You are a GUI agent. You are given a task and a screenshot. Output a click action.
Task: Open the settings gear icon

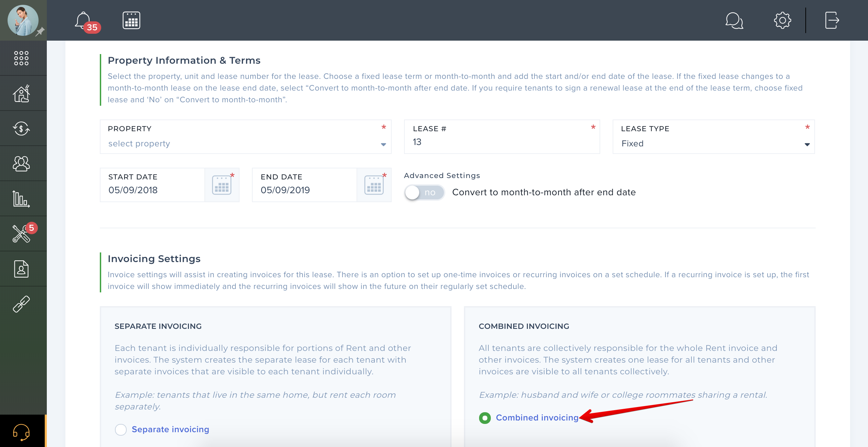[782, 20]
